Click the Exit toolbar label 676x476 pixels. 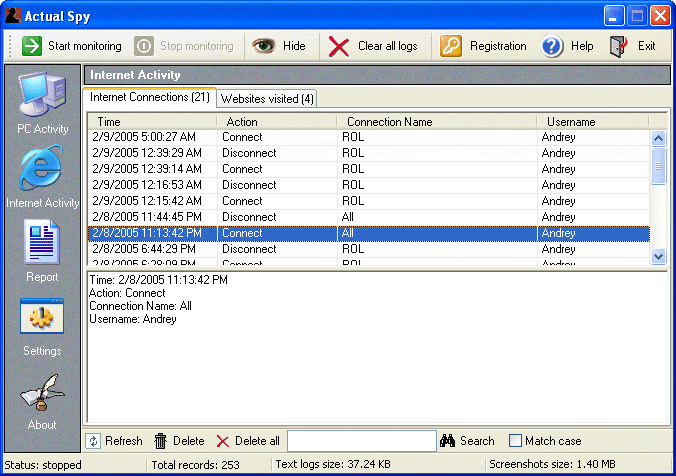[646, 46]
